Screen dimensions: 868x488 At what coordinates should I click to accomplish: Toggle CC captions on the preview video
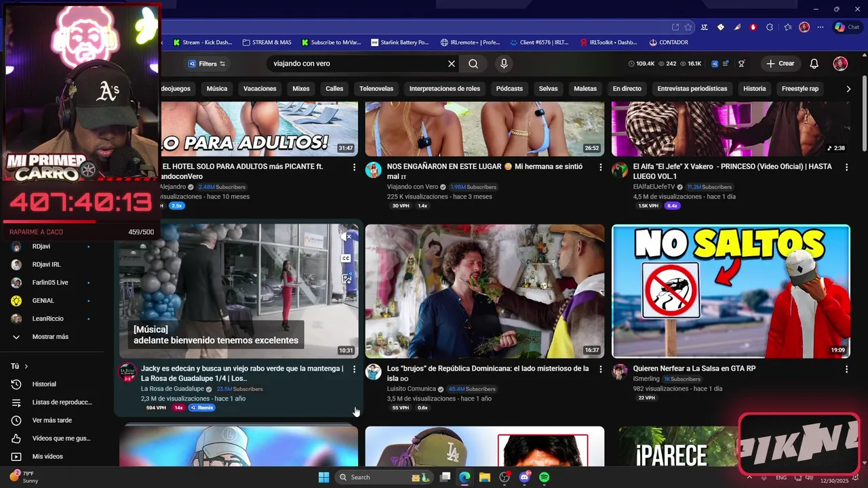(x=346, y=258)
